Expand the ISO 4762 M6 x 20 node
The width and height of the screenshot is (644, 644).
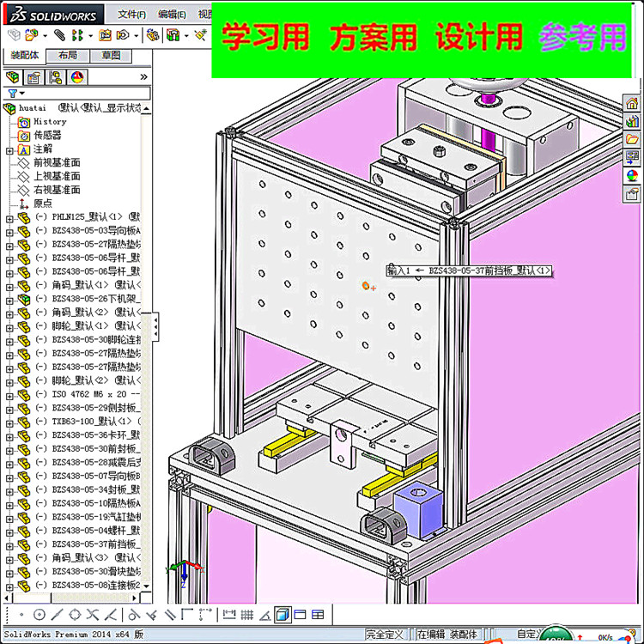click(x=9, y=397)
